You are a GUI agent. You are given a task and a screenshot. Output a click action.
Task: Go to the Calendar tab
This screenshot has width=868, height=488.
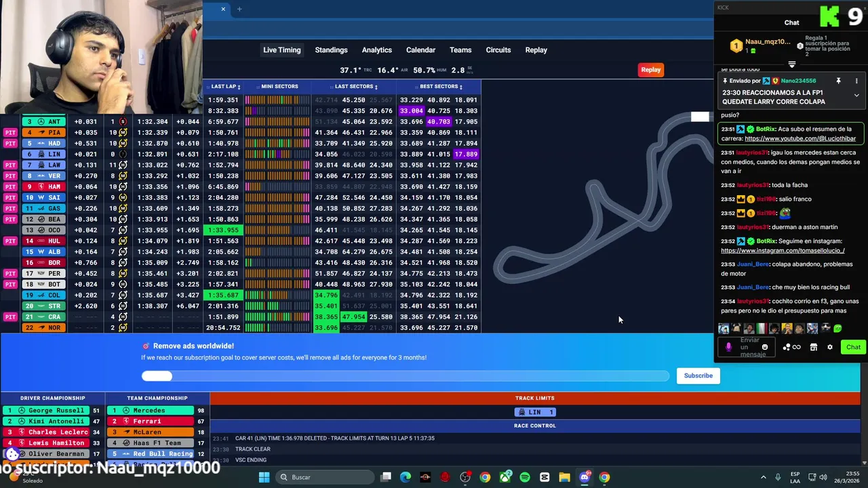point(420,49)
